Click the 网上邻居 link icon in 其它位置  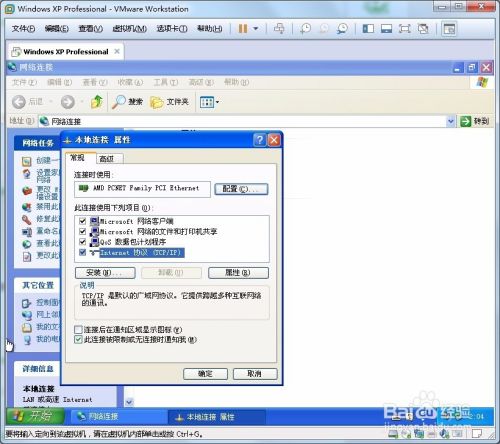[x=27, y=315]
